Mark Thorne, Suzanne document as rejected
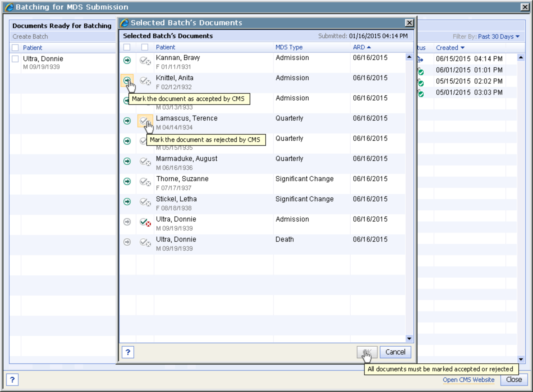Screen dimensions: 533x392 pyautogui.click(x=145, y=182)
